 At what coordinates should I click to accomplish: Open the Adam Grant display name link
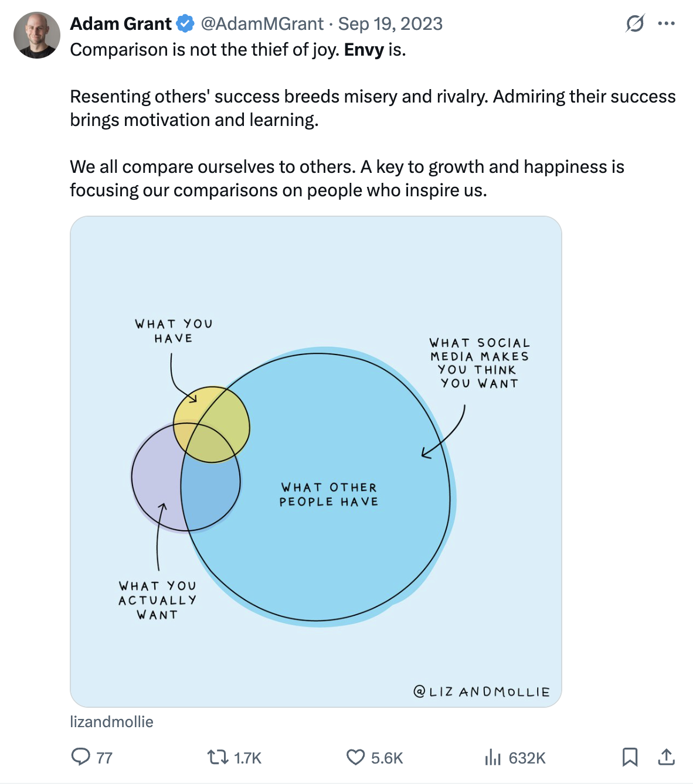click(x=121, y=24)
